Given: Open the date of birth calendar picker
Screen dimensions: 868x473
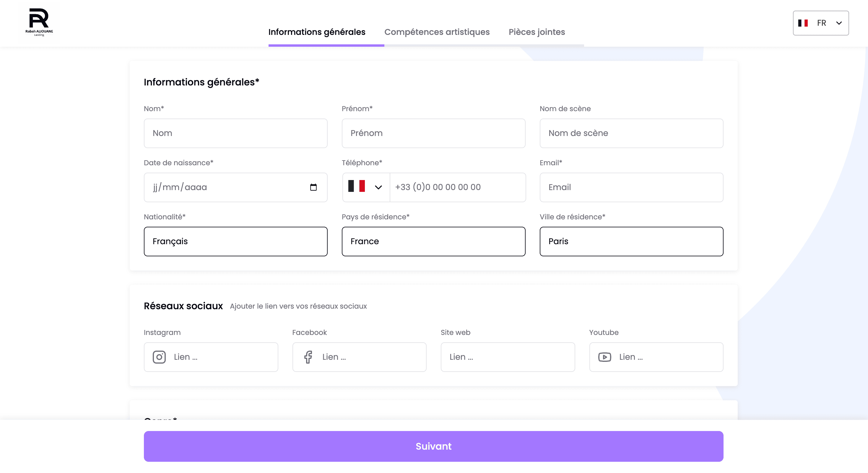Looking at the screenshot, I should 313,187.
